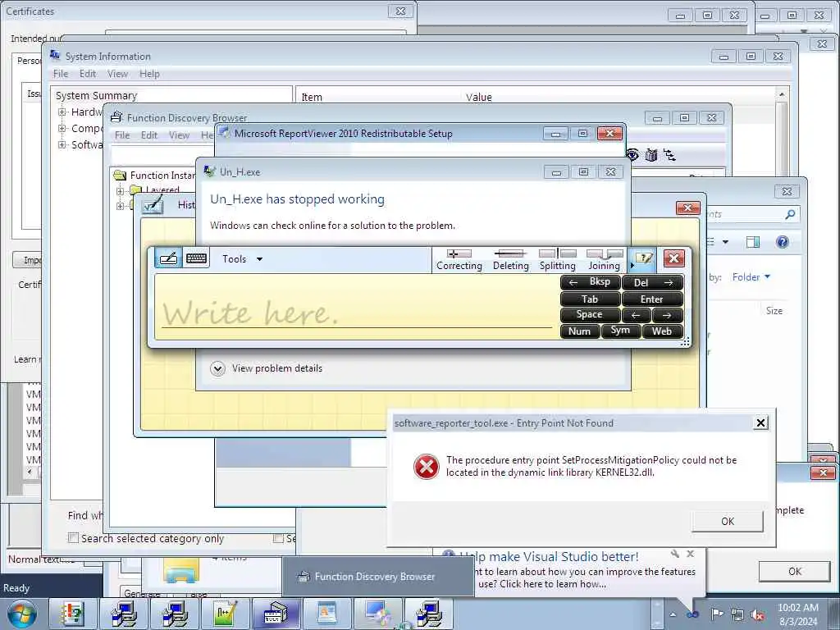Image resolution: width=840 pixels, height=630 pixels.
Task: Toggle the preview pane icon in Explorer
Action: pos(753,242)
